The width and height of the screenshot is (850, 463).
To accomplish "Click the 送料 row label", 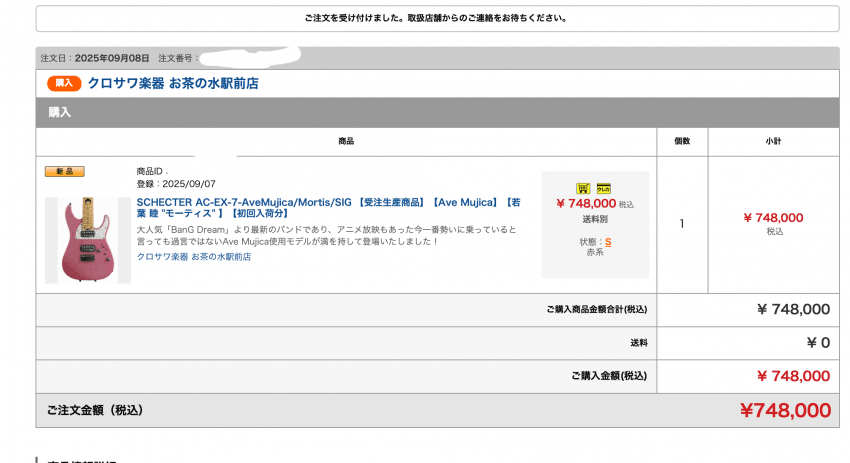I will click(x=639, y=343).
